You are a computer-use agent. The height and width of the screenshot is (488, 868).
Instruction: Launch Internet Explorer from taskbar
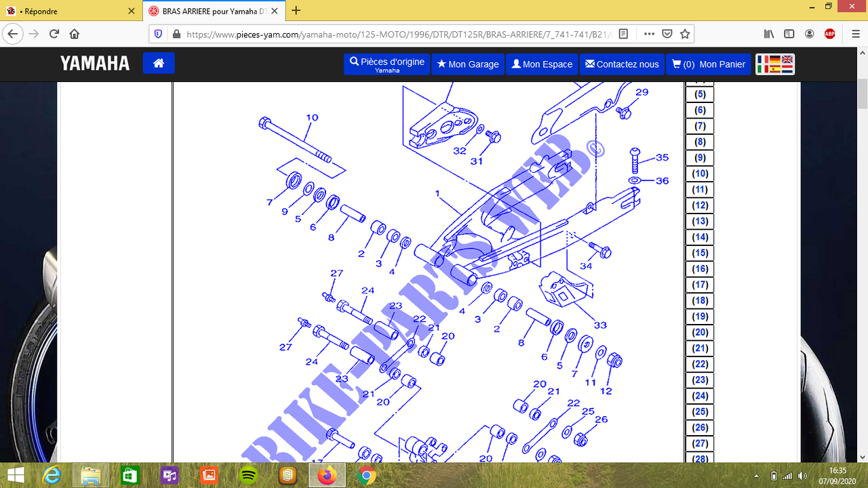coord(52,476)
